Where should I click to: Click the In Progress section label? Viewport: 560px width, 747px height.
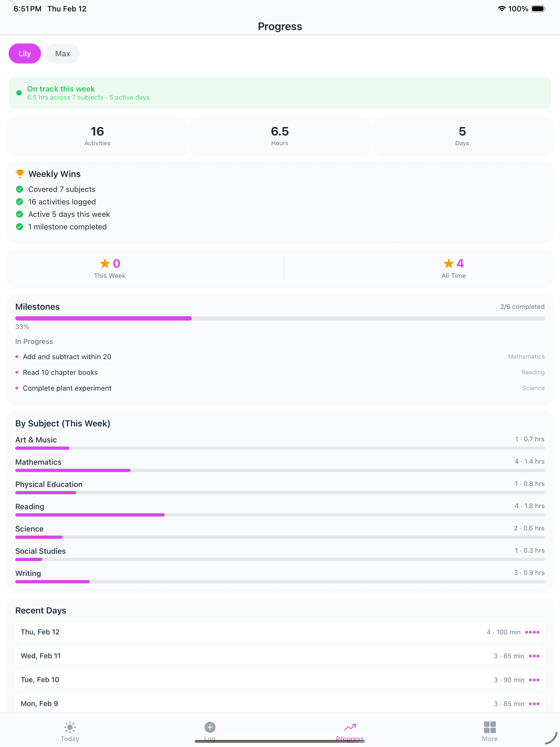tap(34, 341)
